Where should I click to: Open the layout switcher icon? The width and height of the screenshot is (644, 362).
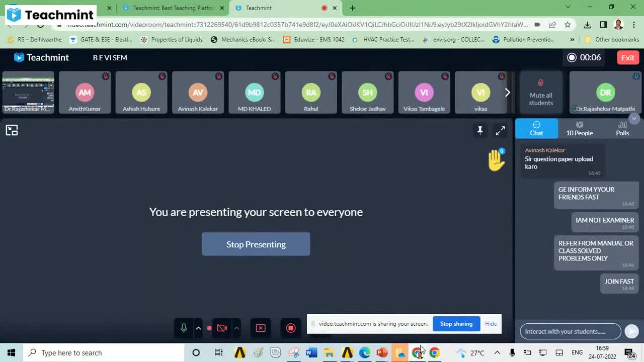coord(12,131)
